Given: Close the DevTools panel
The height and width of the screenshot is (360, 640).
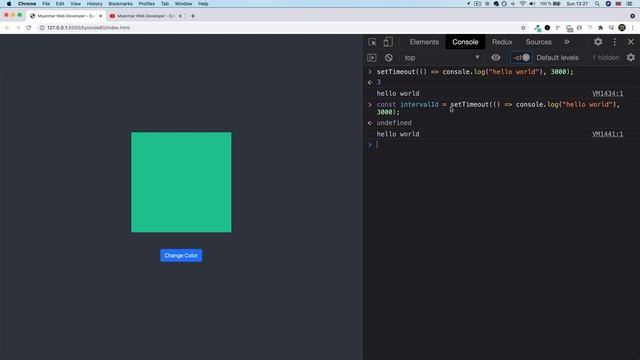Looking at the screenshot, I should [x=631, y=42].
